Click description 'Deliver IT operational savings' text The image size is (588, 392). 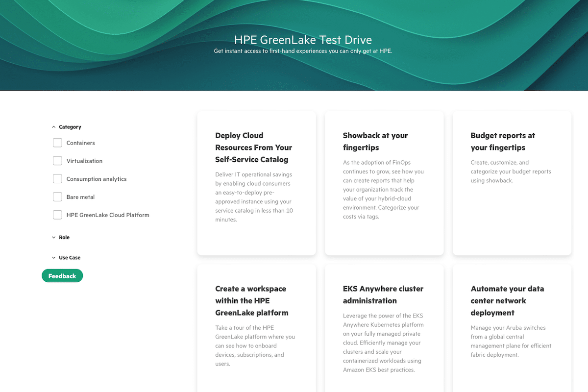254,197
